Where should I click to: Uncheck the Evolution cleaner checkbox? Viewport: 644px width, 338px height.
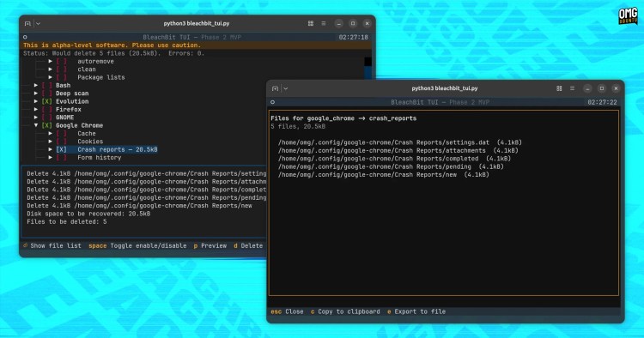click(47, 101)
